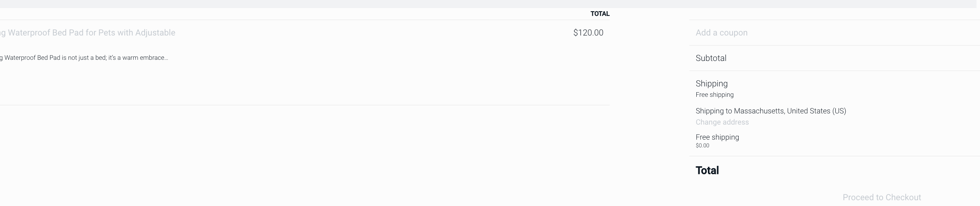The width and height of the screenshot is (980, 206).
Task: Click the word Pets in product title
Action: point(107,33)
